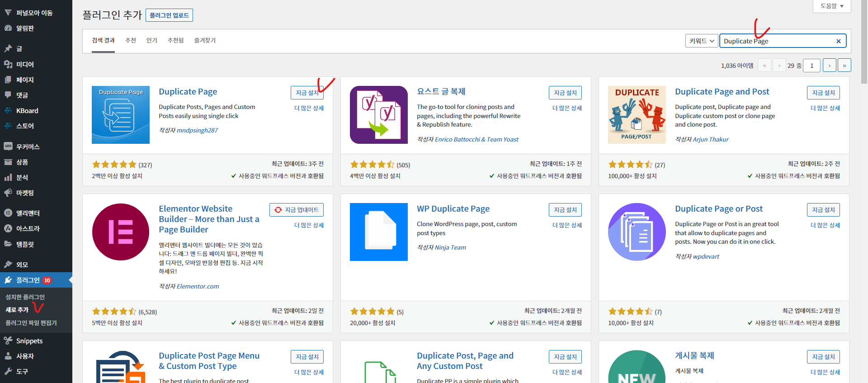Open the 미디어 media library icon
The width and height of the screenshot is (868, 383).
8,64
